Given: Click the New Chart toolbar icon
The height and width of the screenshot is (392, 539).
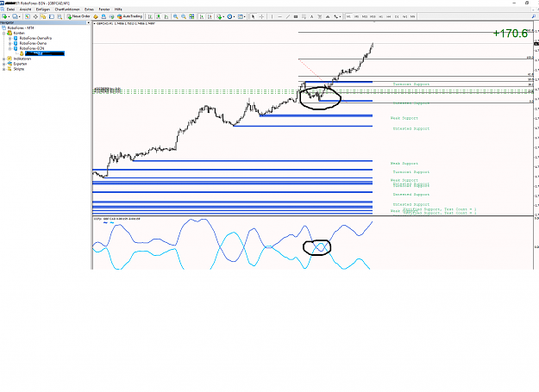Looking at the screenshot, I should [5, 16].
